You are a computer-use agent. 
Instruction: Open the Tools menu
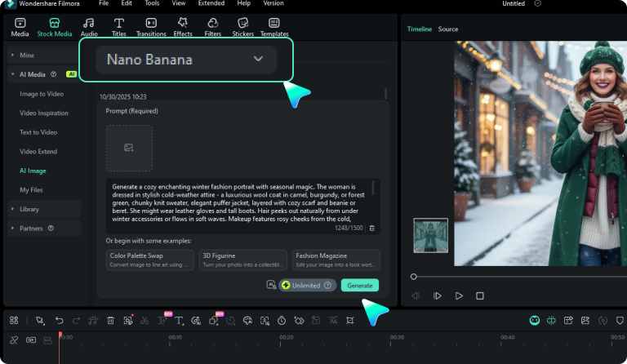152,3
